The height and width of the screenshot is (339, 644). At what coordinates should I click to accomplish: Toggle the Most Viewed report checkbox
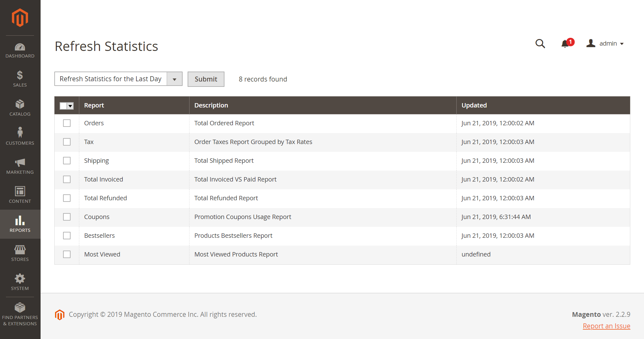(66, 254)
